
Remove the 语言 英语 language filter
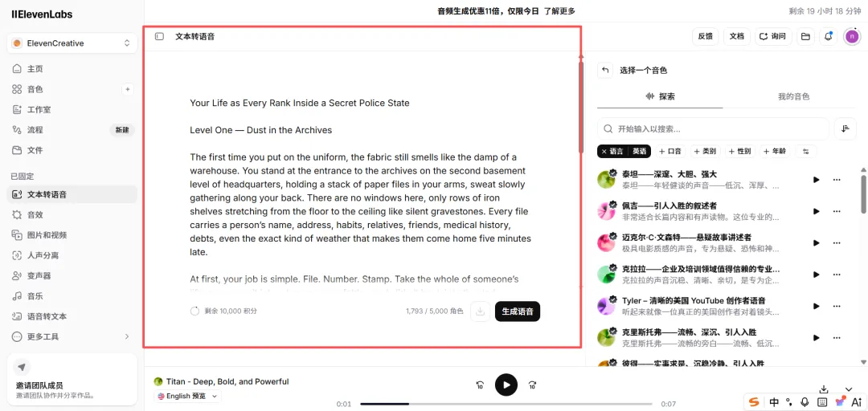[x=604, y=151]
